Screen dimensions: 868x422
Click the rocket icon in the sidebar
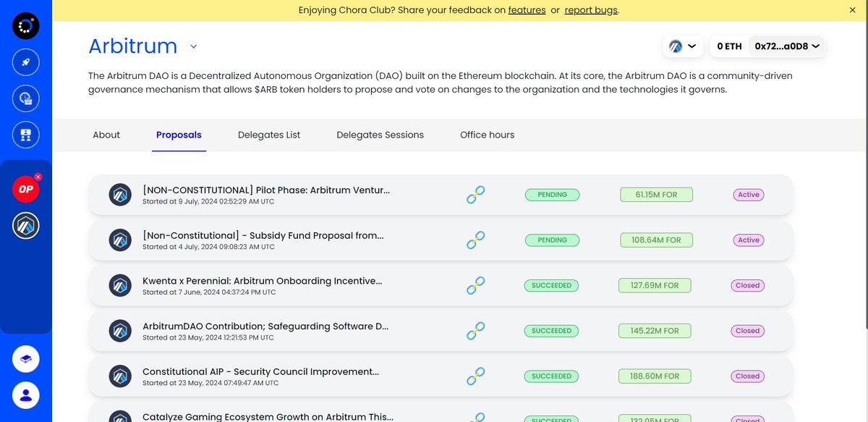26,62
